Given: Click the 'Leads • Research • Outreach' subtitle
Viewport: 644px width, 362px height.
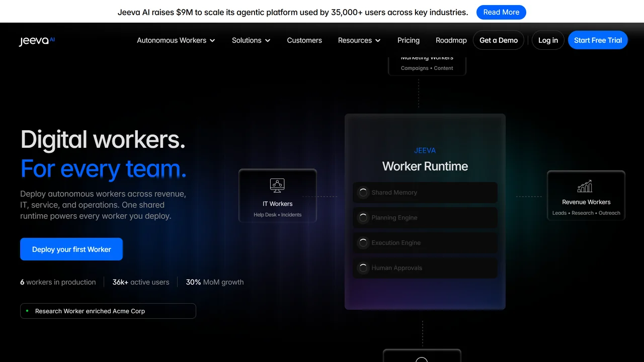Looking at the screenshot, I should (586, 213).
